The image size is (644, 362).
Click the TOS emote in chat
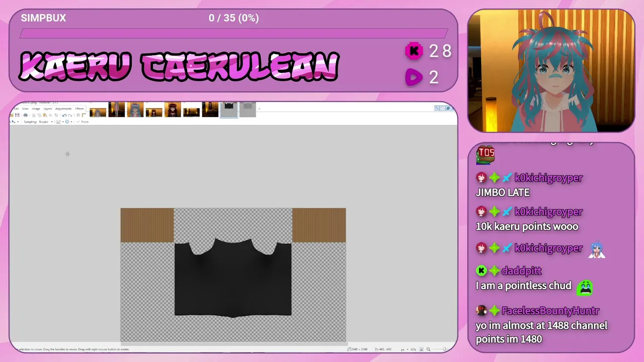click(486, 154)
